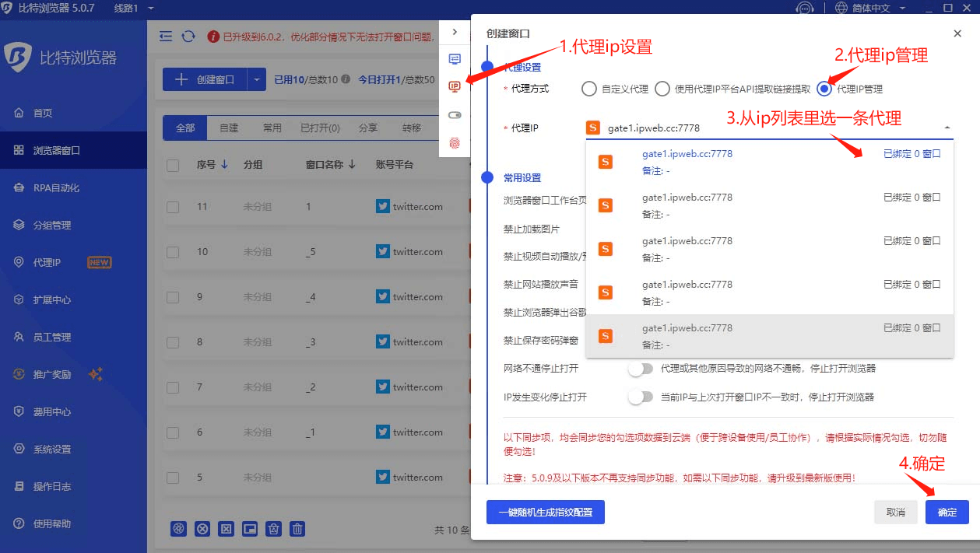Image resolution: width=980 pixels, height=553 pixels.
Task: Switch to the 已打开(0) tab
Action: pyautogui.click(x=320, y=128)
